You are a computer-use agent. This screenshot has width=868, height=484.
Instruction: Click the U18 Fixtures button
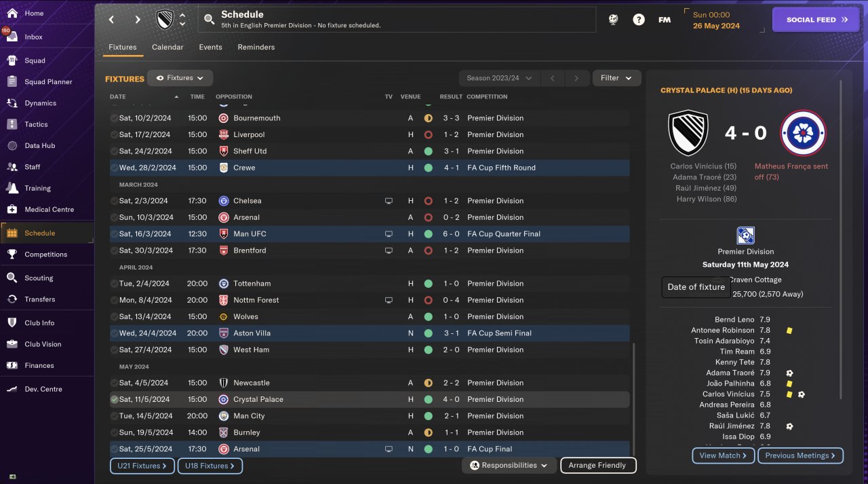pos(210,466)
